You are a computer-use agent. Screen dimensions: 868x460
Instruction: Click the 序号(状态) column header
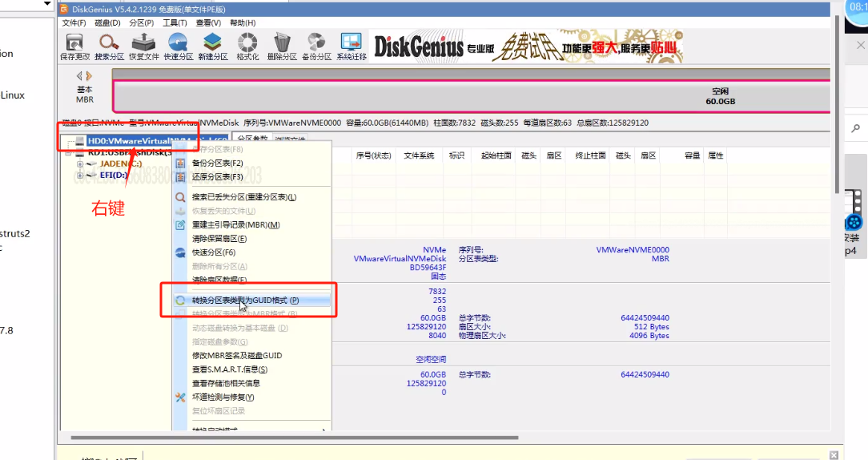point(374,155)
